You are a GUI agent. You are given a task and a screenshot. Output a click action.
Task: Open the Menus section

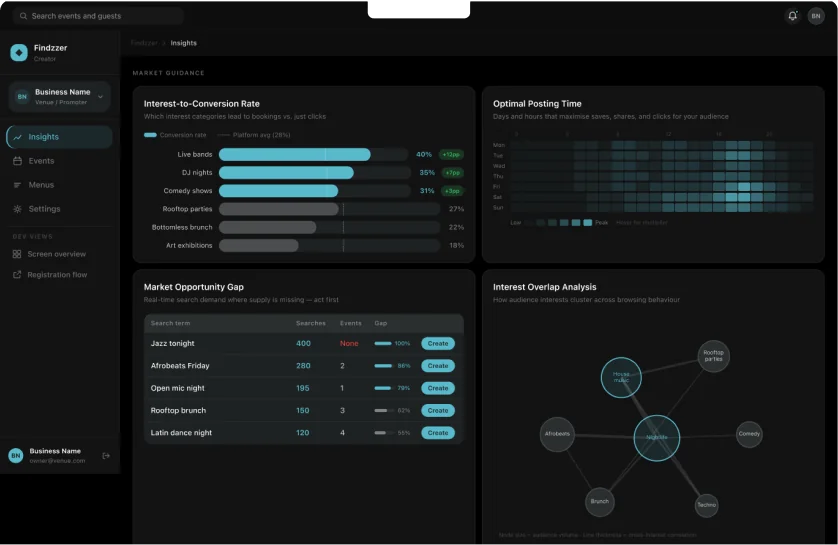tap(59, 185)
